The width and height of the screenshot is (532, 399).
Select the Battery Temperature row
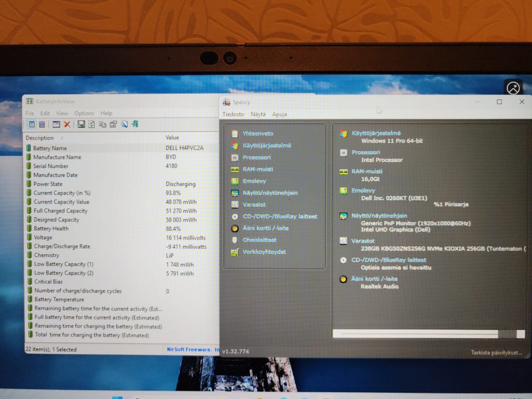pyautogui.click(x=122, y=300)
